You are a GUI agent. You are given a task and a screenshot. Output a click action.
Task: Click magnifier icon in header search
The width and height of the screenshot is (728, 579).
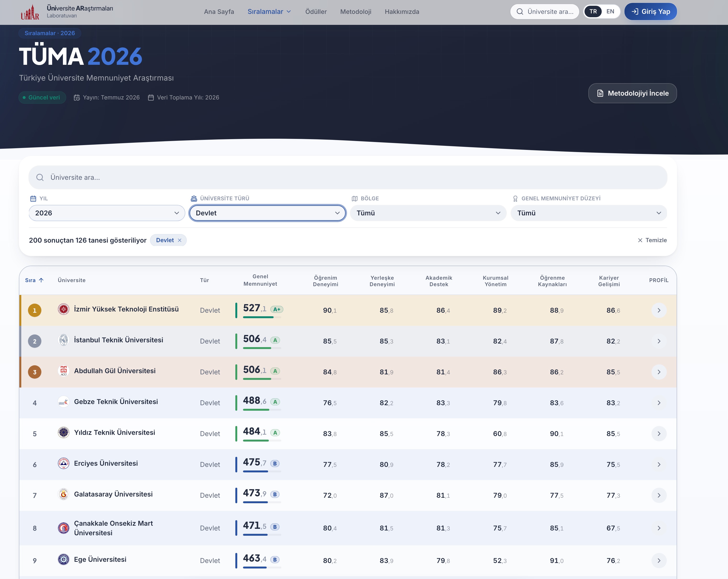click(520, 12)
